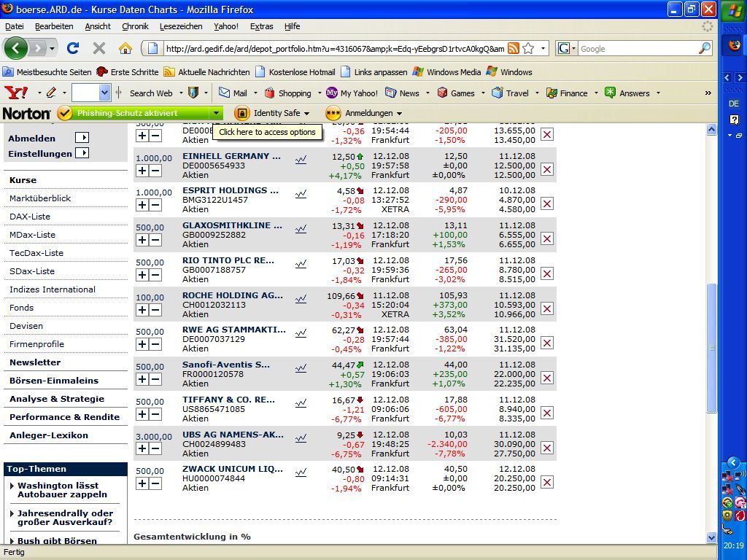Increase TIFFANY & CO quantity with plus button
The height and width of the screenshot is (560, 747).
click(x=142, y=414)
